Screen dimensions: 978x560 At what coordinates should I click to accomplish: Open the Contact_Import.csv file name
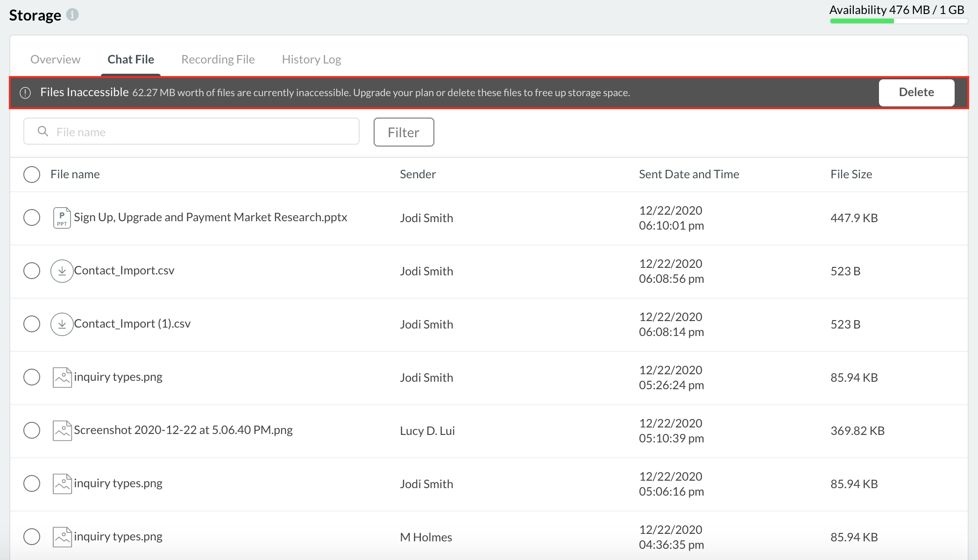[x=124, y=271]
